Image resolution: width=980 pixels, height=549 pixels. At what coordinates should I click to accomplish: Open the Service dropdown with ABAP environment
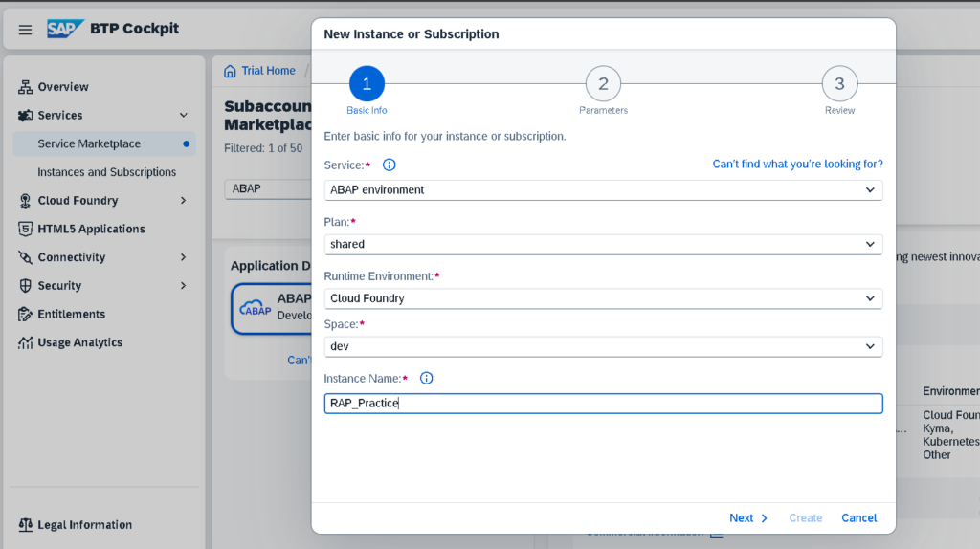[603, 190]
